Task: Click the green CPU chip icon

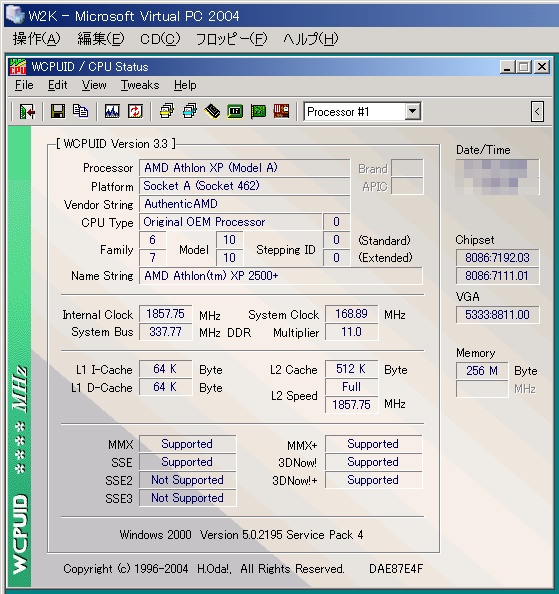Action: [235, 112]
